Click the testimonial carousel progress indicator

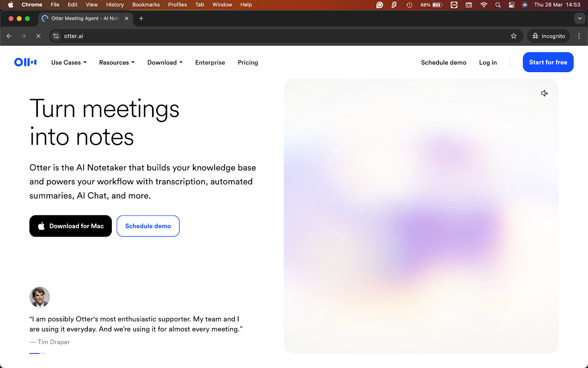(x=37, y=353)
